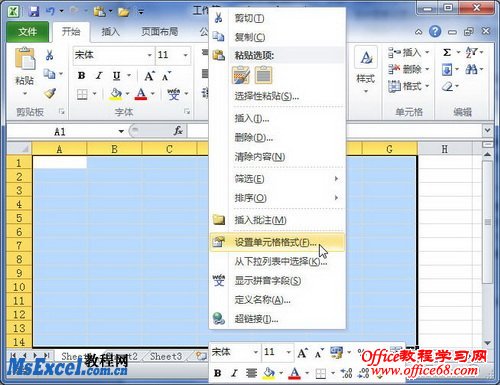Select column G header
This screenshot has height=385, width=500.
click(389, 149)
